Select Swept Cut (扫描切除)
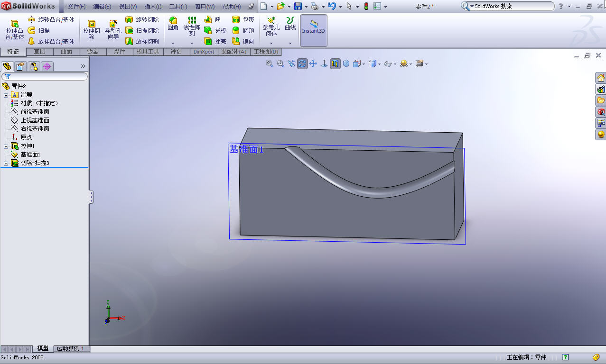This screenshot has height=364, width=606. pyautogui.click(x=142, y=30)
